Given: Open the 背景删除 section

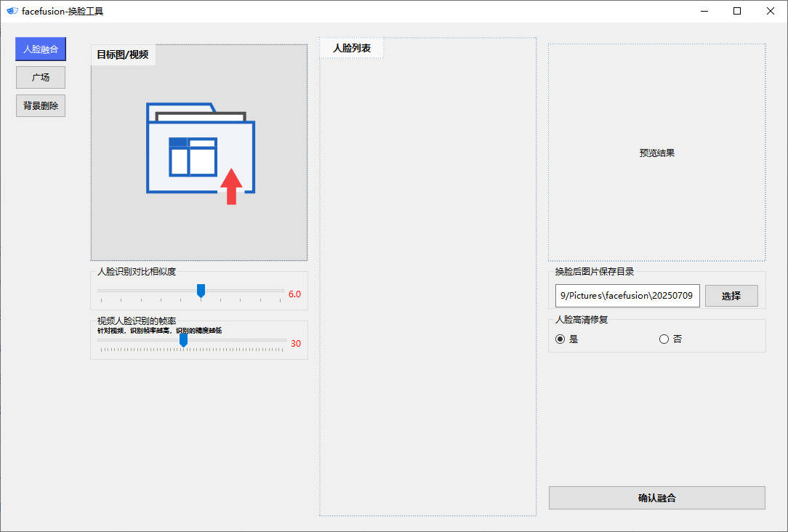Looking at the screenshot, I should [41, 105].
